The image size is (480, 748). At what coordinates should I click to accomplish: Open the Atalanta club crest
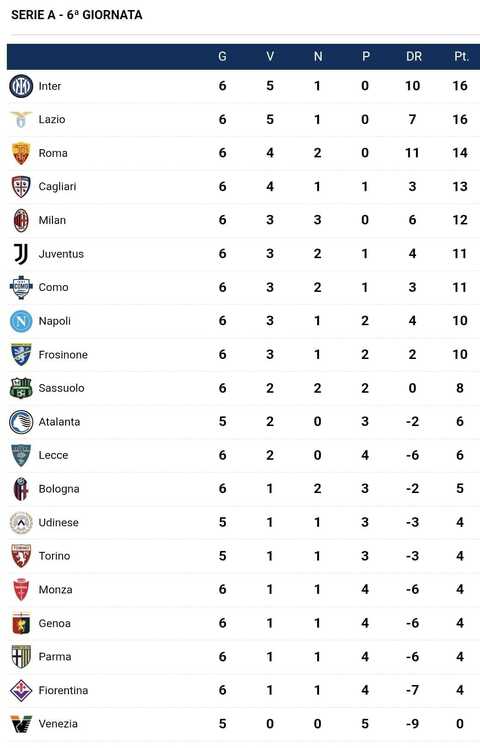tap(21, 422)
